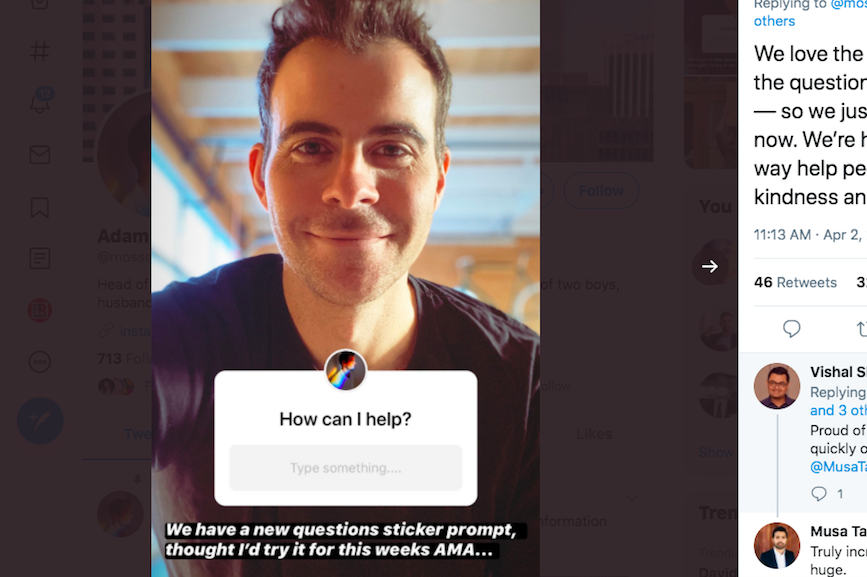Reply to Vishal's comment with bubble icon

[x=818, y=493]
